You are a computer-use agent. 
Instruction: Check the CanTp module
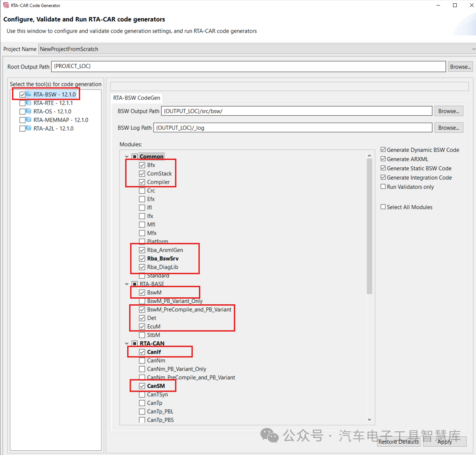142,403
